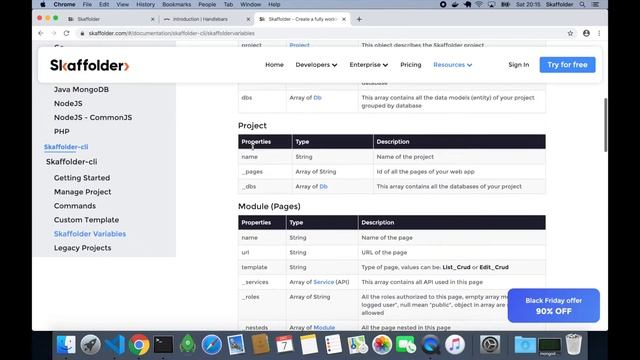The height and width of the screenshot is (360, 640).
Task: Go back to the previous page
Action: pos(41,33)
